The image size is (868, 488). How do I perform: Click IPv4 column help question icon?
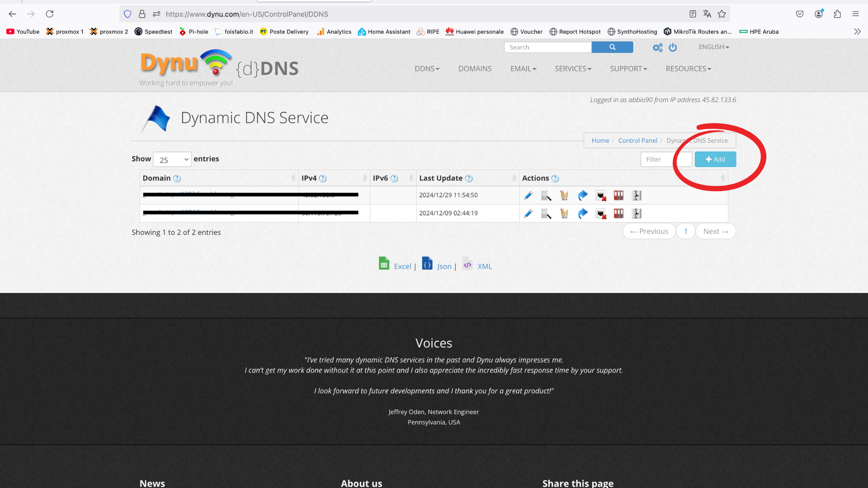323,178
